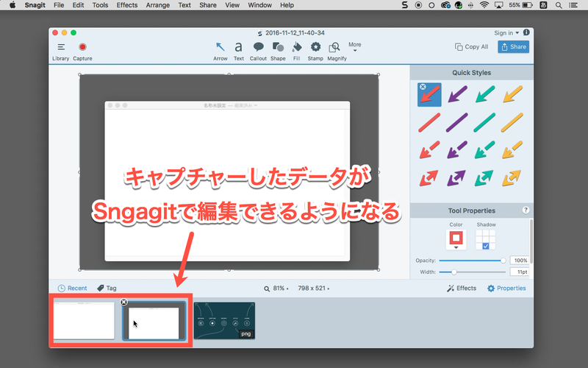This screenshot has width=588, height=368.
Task: Open the Apple menu
Action: [x=12, y=5]
